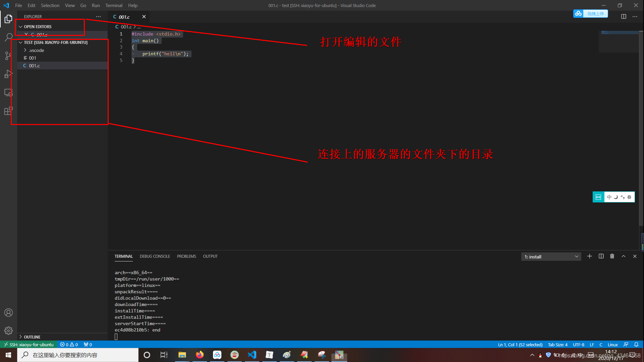Image resolution: width=644 pixels, height=362 pixels.
Task: Open the SSH: xiaoyu-for-ubuntu remote indicator
Action: [29, 345]
